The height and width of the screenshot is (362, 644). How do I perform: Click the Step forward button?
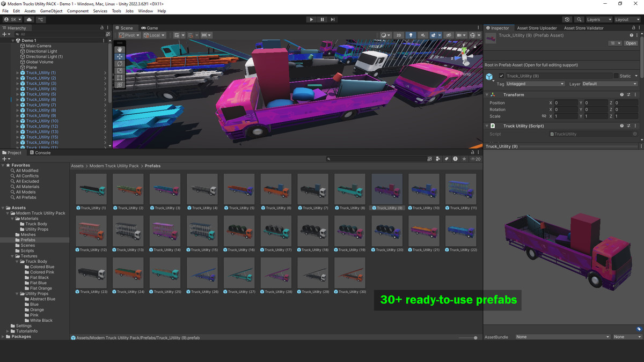tap(333, 19)
